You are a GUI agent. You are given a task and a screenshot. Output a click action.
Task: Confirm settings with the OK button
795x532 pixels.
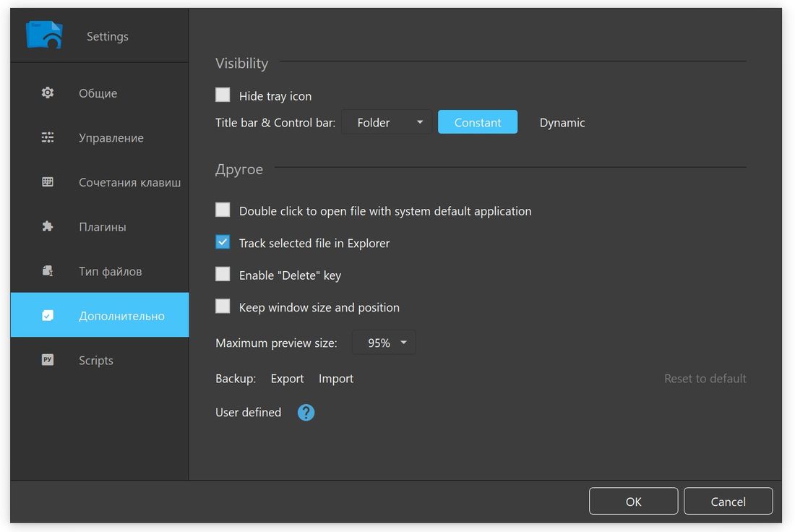[x=633, y=501]
